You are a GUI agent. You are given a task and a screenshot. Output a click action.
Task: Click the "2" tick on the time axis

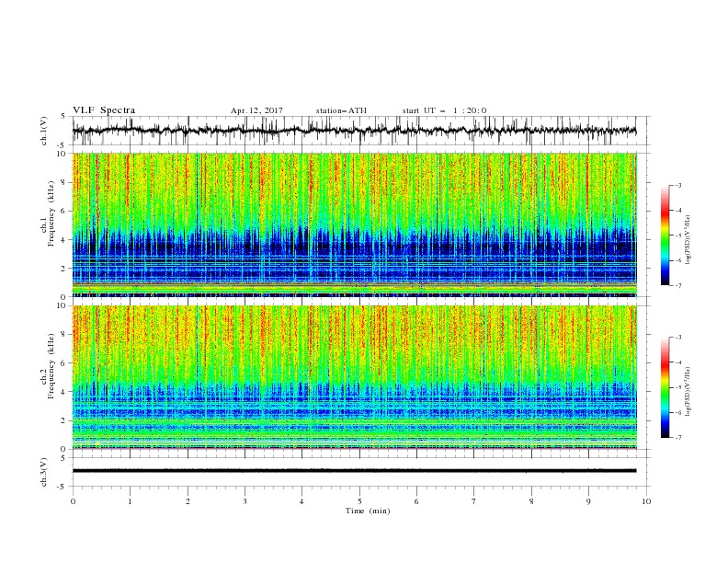pyautogui.click(x=188, y=501)
